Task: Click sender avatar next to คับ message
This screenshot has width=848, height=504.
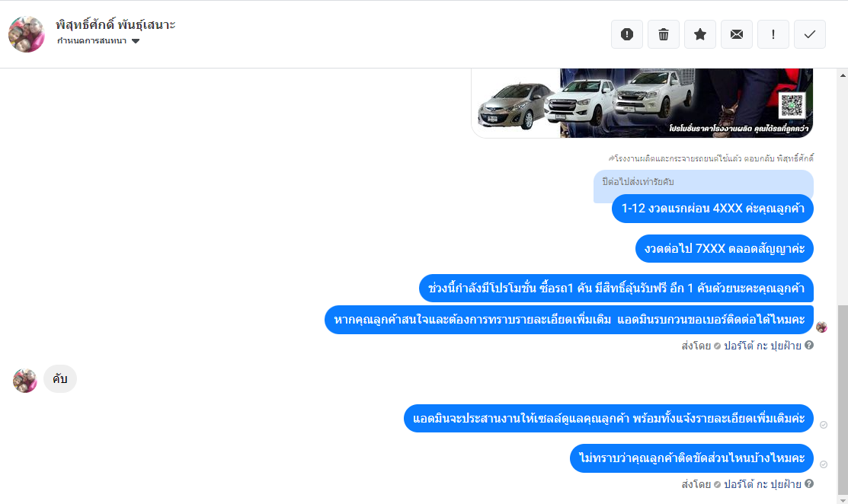Action: pyautogui.click(x=25, y=381)
